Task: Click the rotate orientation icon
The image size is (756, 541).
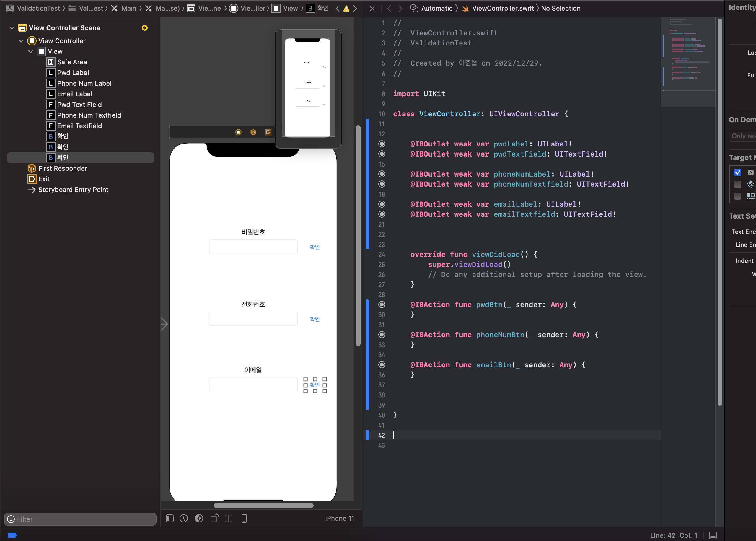Action: point(214,518)
